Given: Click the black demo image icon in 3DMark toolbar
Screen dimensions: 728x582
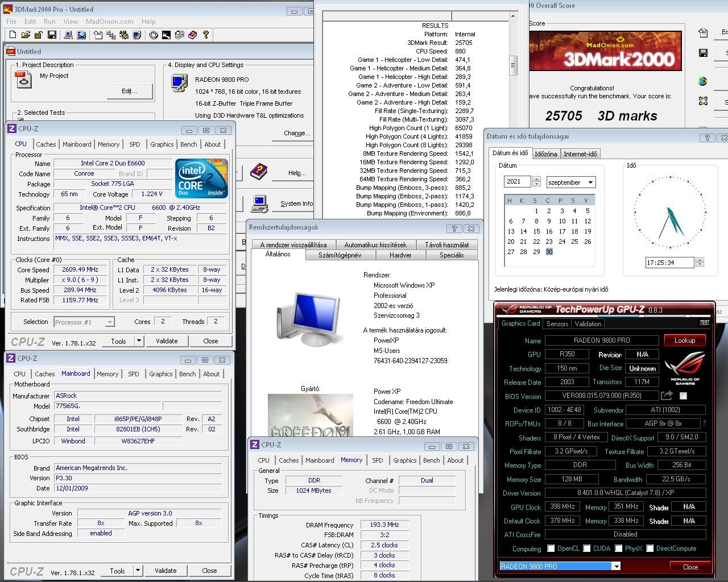Looking at the screenshot, I should tap(166, 35).
